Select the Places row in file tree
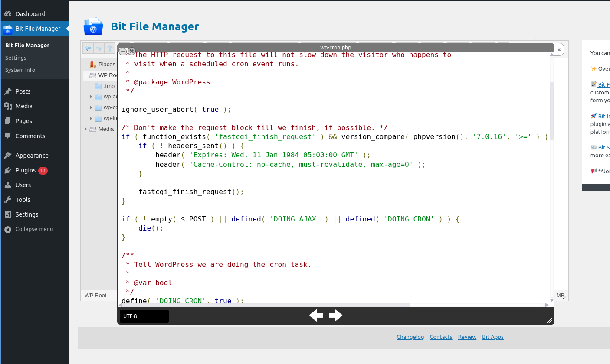Viewport: 610px width, 364px height. 100,65
